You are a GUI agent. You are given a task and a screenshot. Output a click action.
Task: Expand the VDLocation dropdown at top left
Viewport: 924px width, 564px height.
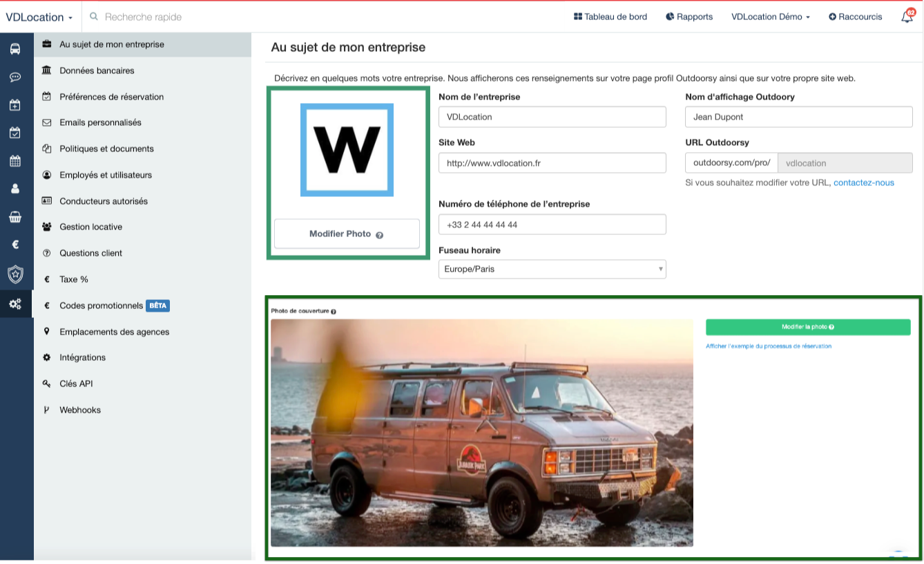[x=39, y=17]
